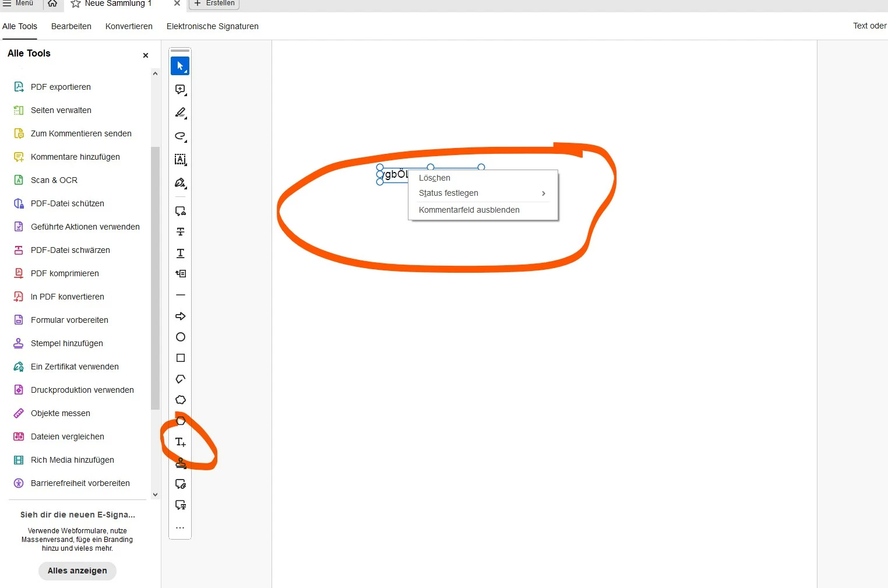Click the Alles anzeigen button
Screen dimensions: 888x588
tap(77, 571)
